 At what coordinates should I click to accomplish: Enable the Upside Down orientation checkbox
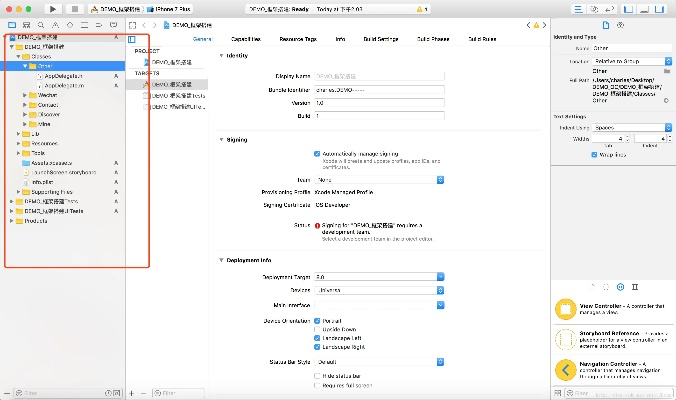pos(317,328)
